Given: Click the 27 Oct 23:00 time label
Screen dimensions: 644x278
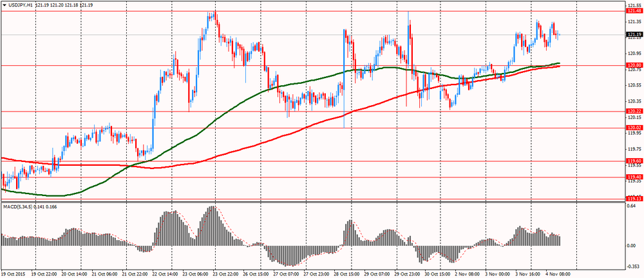Looking at the screenshot, I should 317,273.
